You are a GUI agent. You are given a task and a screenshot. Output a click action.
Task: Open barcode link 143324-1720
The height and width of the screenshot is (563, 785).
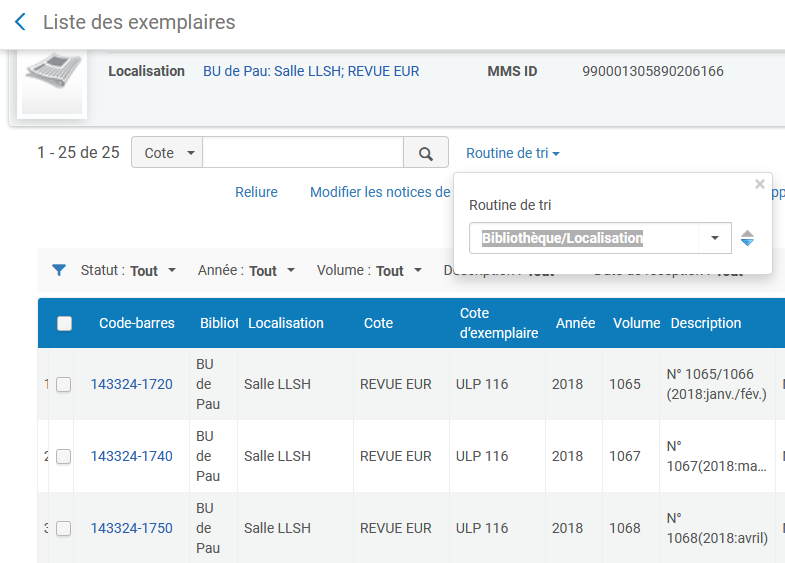[131, 385]
